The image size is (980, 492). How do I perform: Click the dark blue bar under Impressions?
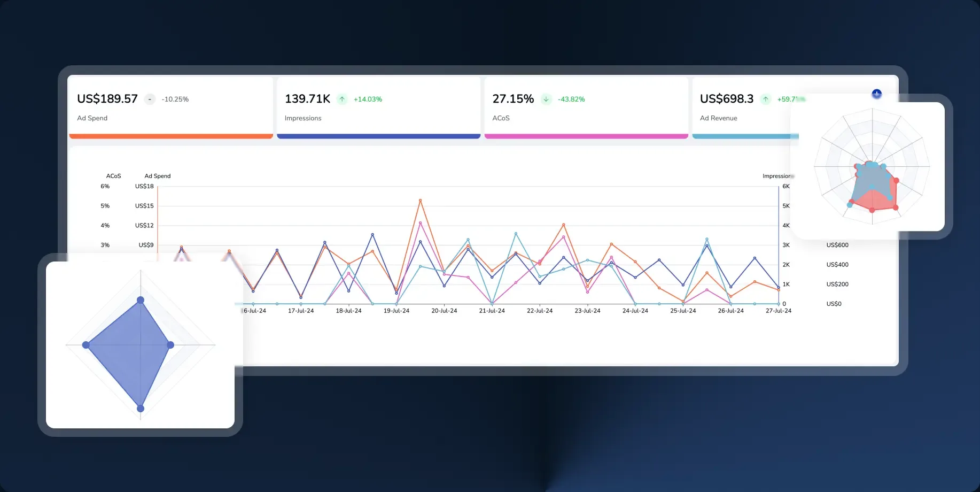click(378, 136)
